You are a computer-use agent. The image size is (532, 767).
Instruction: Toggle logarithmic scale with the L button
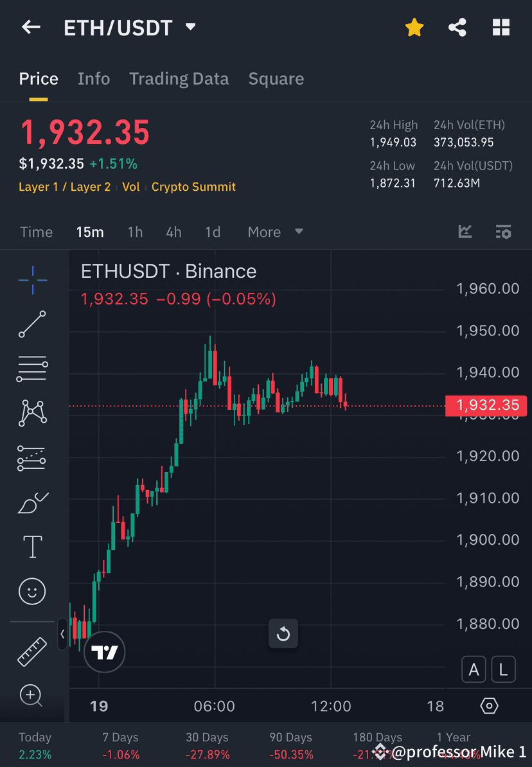click(x=504, y=669)
